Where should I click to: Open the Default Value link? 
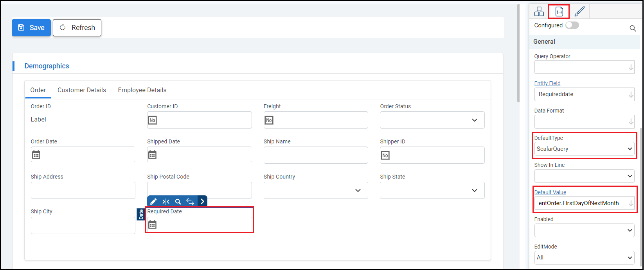tap(550, 192)
